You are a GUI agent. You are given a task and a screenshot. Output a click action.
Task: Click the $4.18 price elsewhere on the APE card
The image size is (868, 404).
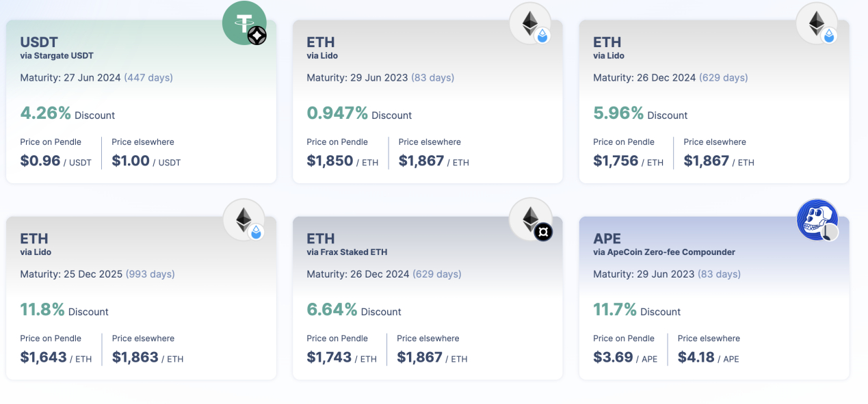696,358
